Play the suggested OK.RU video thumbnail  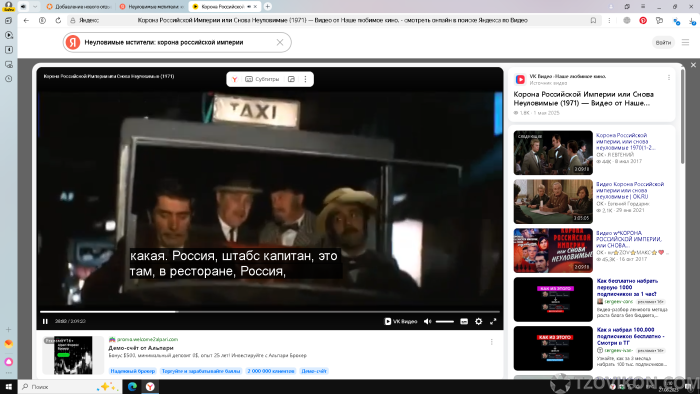(x=553, y=202)
